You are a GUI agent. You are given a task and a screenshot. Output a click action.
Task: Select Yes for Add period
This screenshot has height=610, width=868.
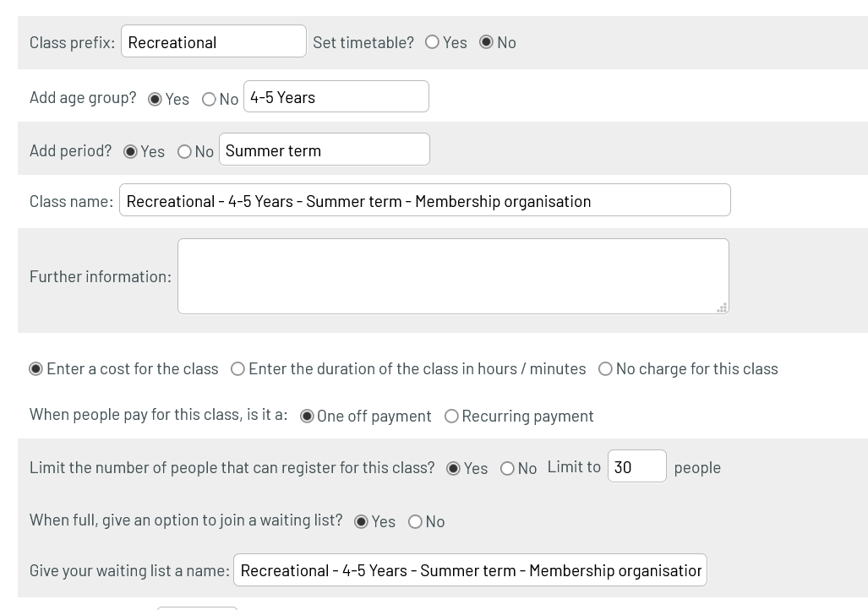[130, 152]
